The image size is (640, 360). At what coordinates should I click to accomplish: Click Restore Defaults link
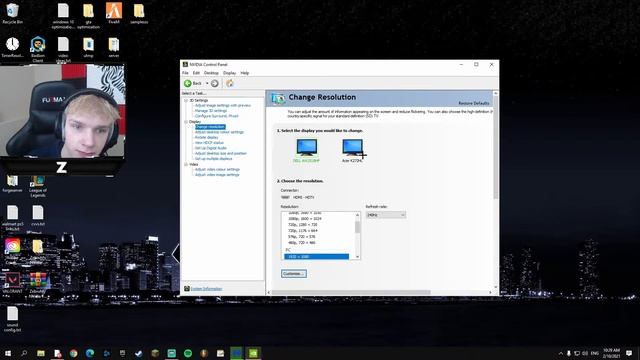pos(473,103)
